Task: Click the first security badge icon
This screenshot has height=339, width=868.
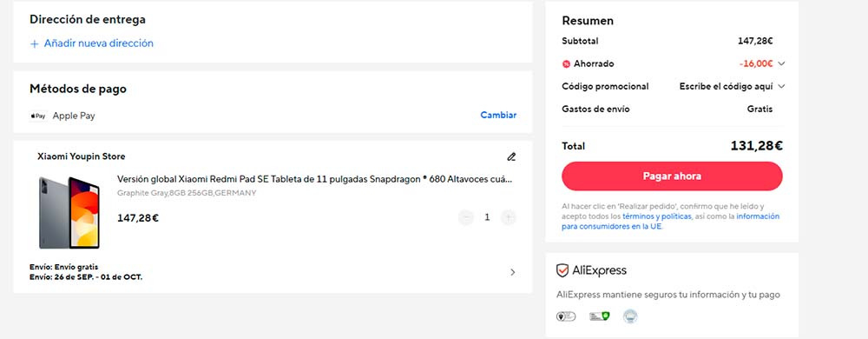Action: pos(566,316)
